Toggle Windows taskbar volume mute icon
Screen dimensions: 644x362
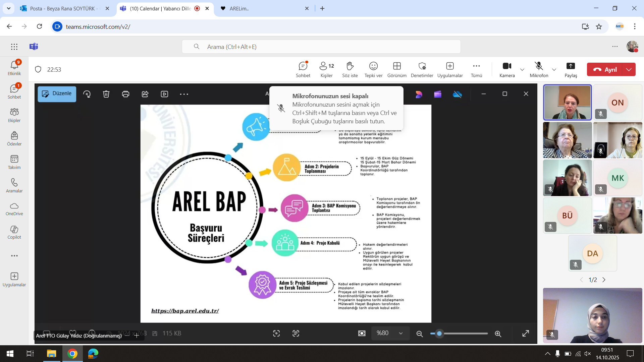pos(587,354)
